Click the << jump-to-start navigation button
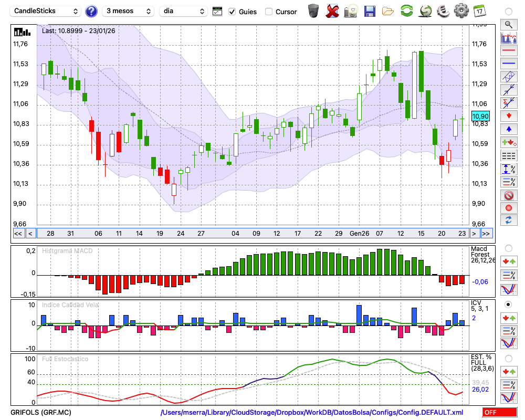The image size is (525, 420). click(18, 233)
